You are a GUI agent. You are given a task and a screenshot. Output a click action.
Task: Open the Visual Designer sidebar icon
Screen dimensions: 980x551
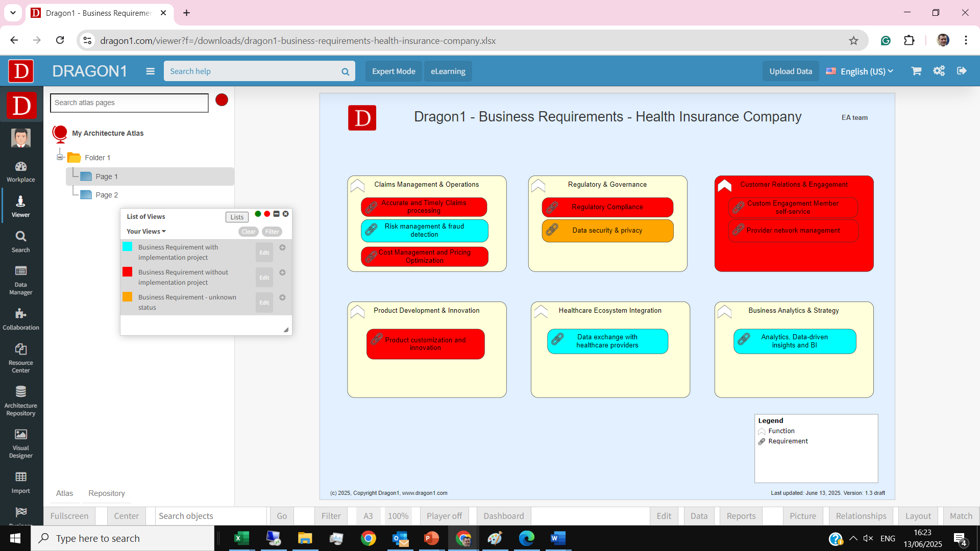(21, 443)
